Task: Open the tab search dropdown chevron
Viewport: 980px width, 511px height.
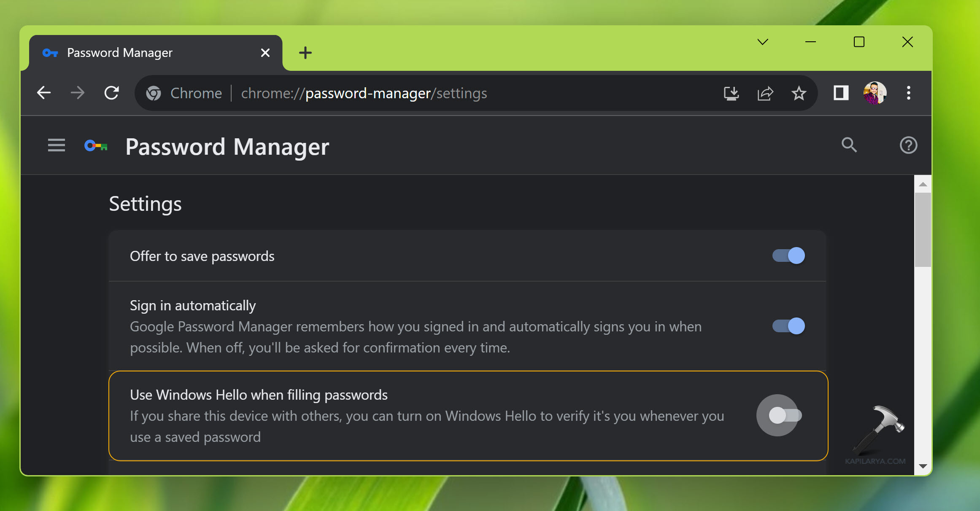Action: 762,42
